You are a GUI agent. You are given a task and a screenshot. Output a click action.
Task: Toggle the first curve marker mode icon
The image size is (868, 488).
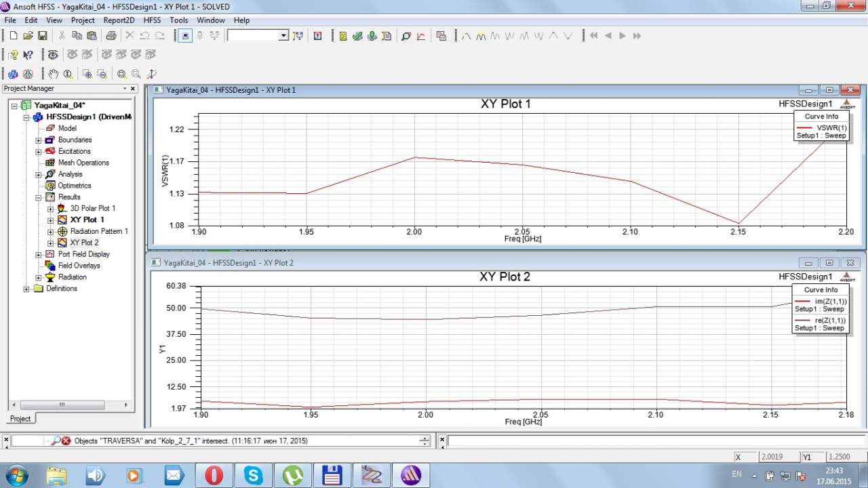tap(466, 36)
